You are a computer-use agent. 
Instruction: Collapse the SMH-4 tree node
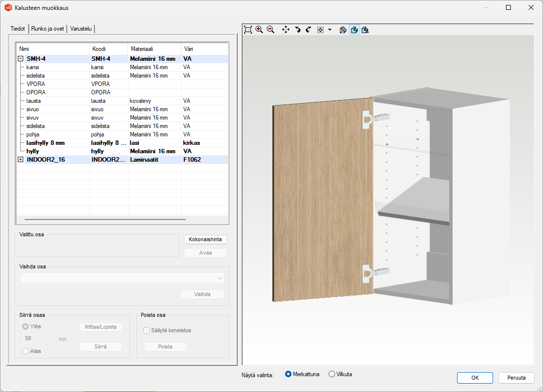(x=21, y=59)
